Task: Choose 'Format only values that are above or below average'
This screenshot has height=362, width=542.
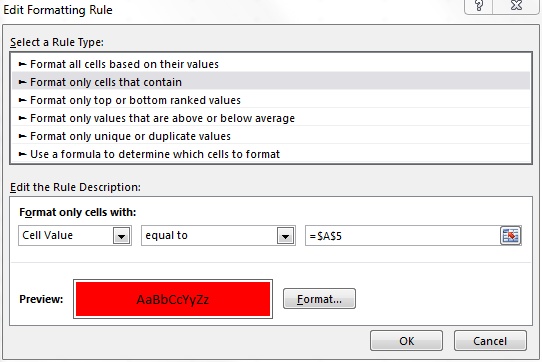Action: pos(271,118)
